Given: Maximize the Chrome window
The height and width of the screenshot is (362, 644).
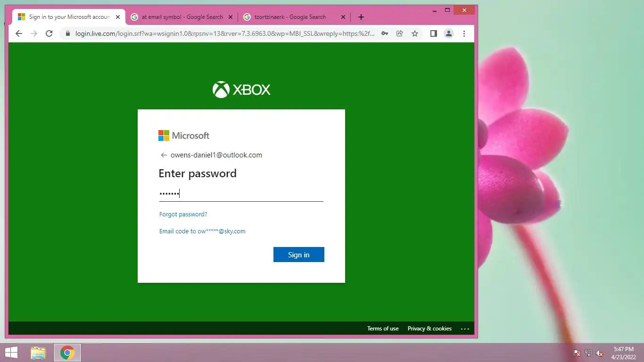Looking at the screenshot, I should 447,10.
